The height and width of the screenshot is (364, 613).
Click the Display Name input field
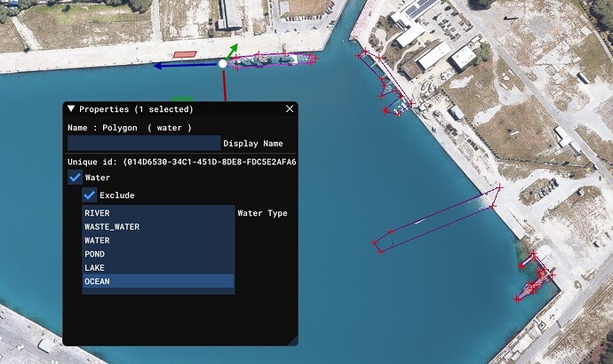144,143
